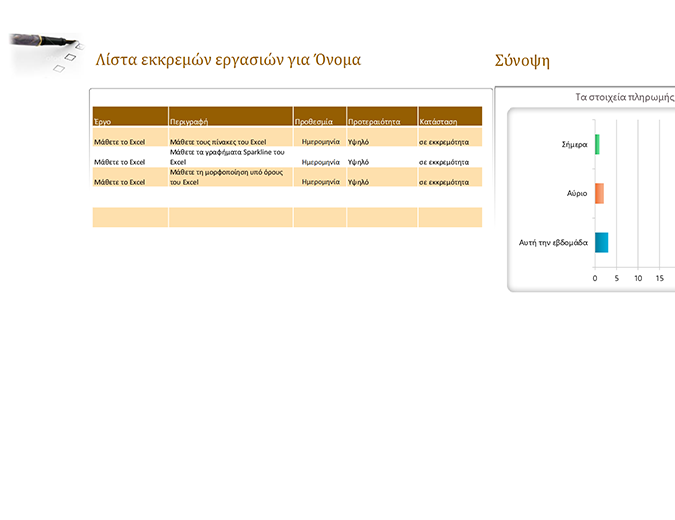Screen dimensions: 675x520
Task: Click 'Μάθετε το Excel' in the Sparkline row
Action: click(120, 162)
